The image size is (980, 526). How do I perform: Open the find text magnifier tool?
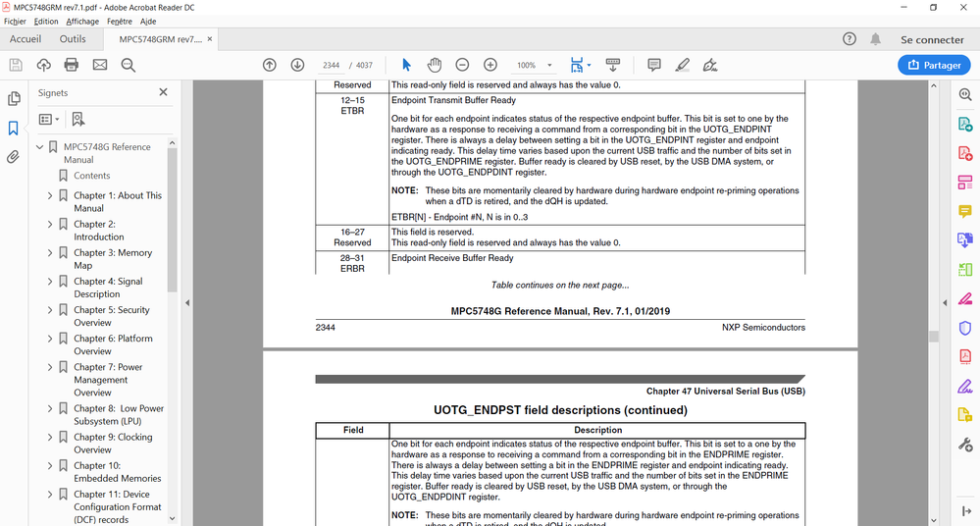click(129, 65)
